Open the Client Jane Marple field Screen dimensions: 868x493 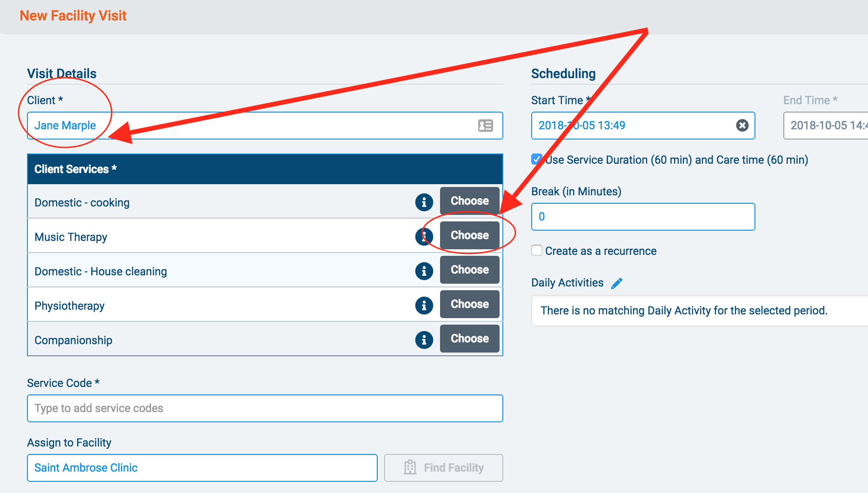pos(251,126)
